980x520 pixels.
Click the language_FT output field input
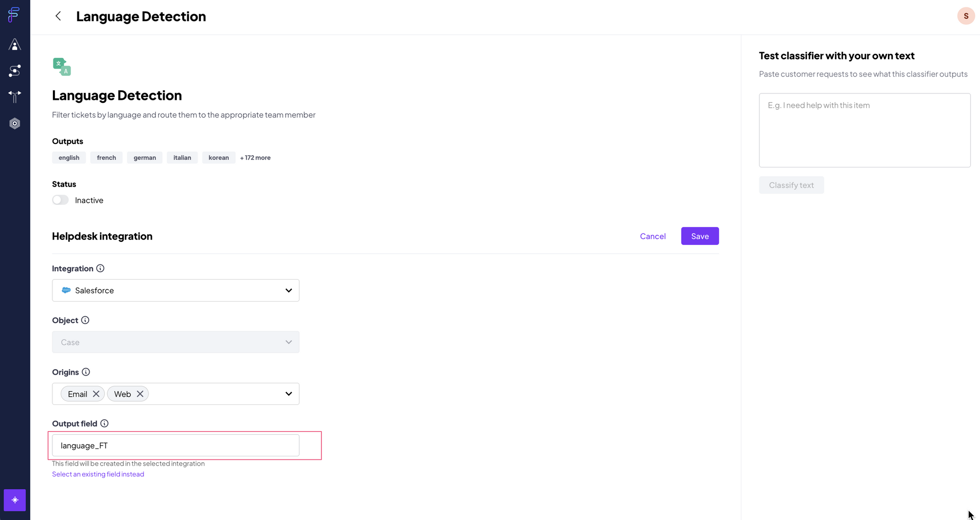(175, 446)
